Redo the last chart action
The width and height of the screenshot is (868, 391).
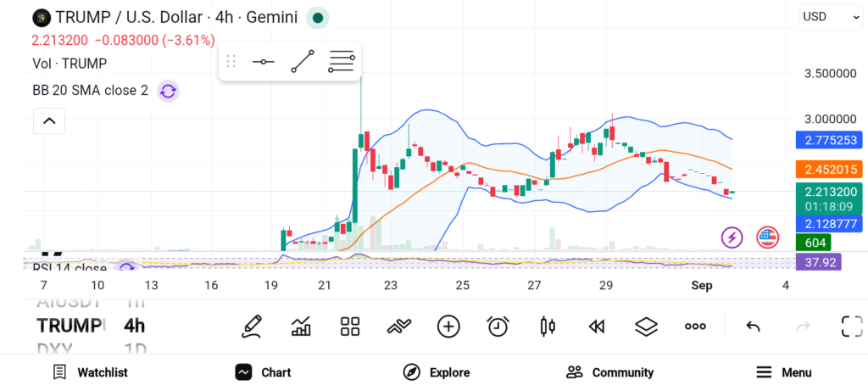[x=803, y=327]
